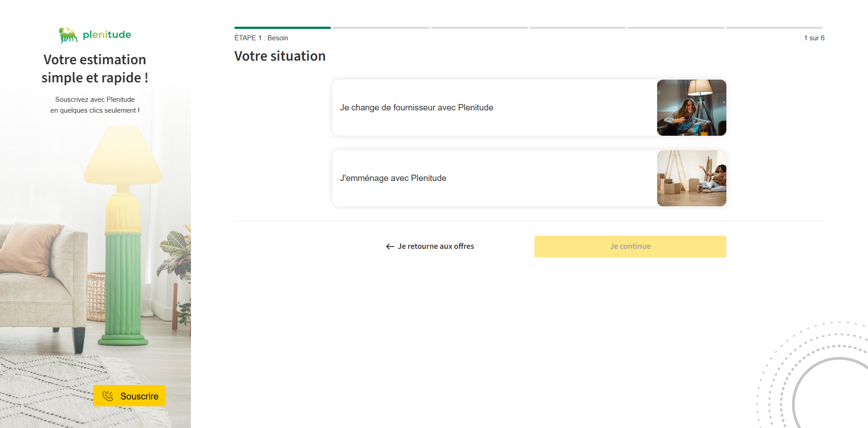Click the "Votre situation" heading
This screenshot has width=868, height=428.
click(x=280, y=56)
